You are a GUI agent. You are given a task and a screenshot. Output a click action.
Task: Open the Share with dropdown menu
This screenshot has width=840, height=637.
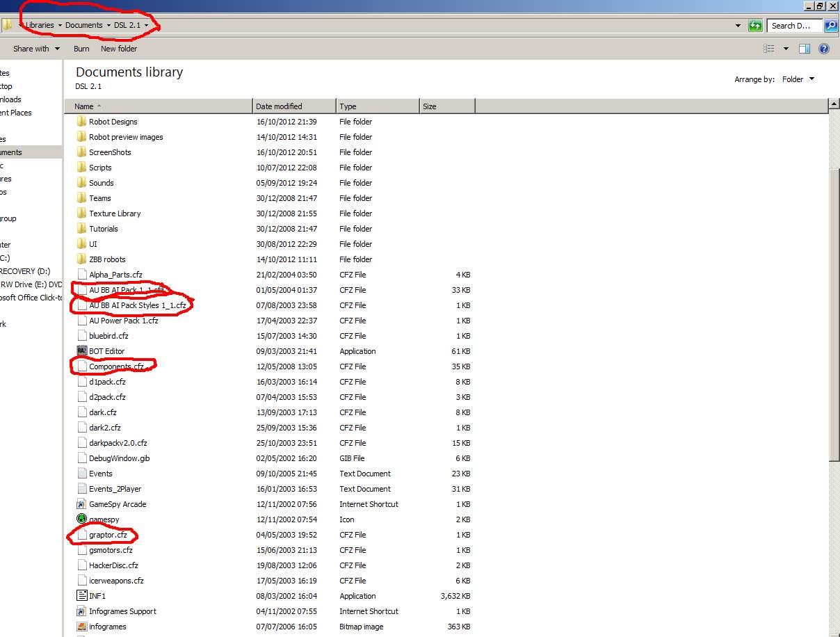(x=35, y=49)
